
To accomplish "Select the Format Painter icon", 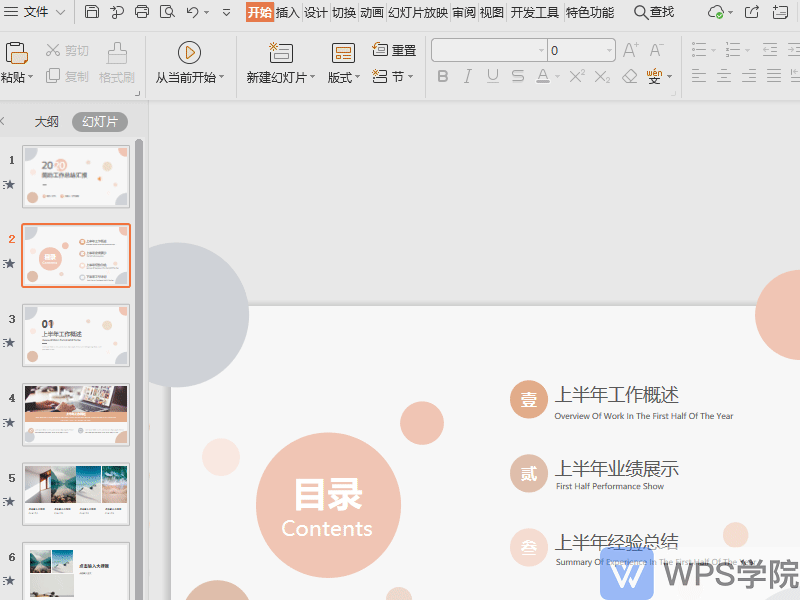I will 116,52.
